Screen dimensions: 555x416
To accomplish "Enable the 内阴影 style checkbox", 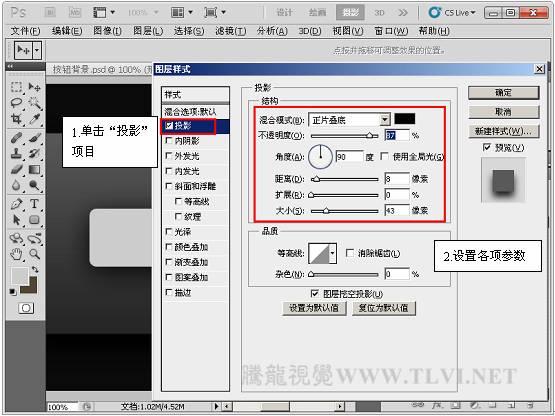I will coord(169,141).
